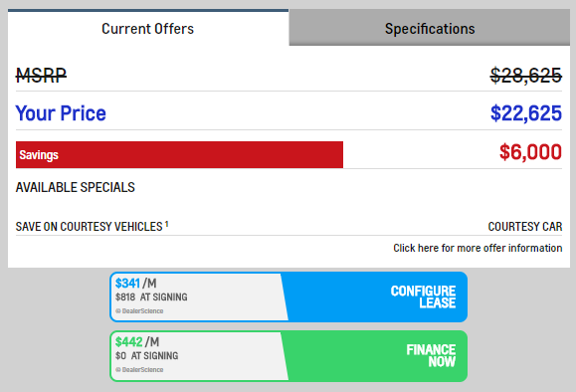
Task: Switch to the Specifications tab
Action: point(430,28)
